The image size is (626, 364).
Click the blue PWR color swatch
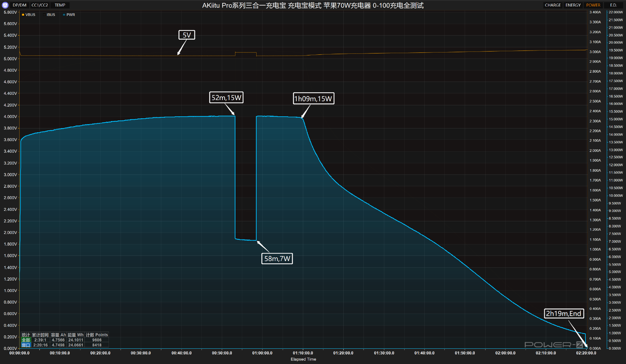[64, 15]
